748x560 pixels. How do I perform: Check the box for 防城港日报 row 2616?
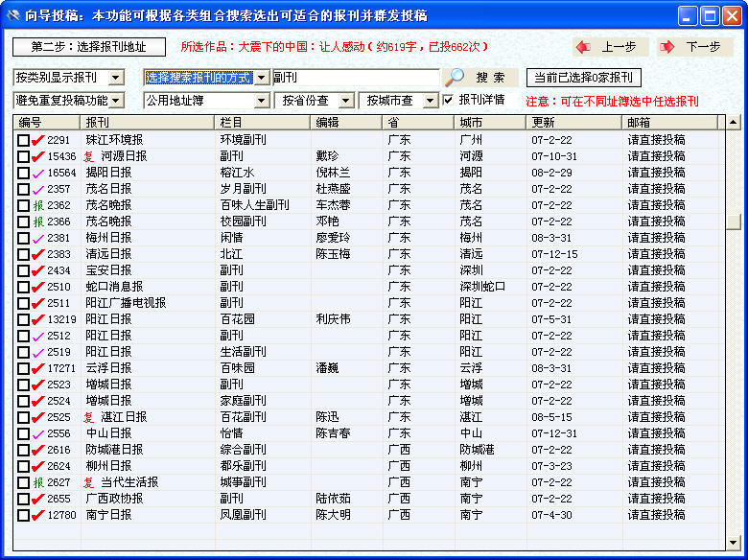(x=23, y=451)
